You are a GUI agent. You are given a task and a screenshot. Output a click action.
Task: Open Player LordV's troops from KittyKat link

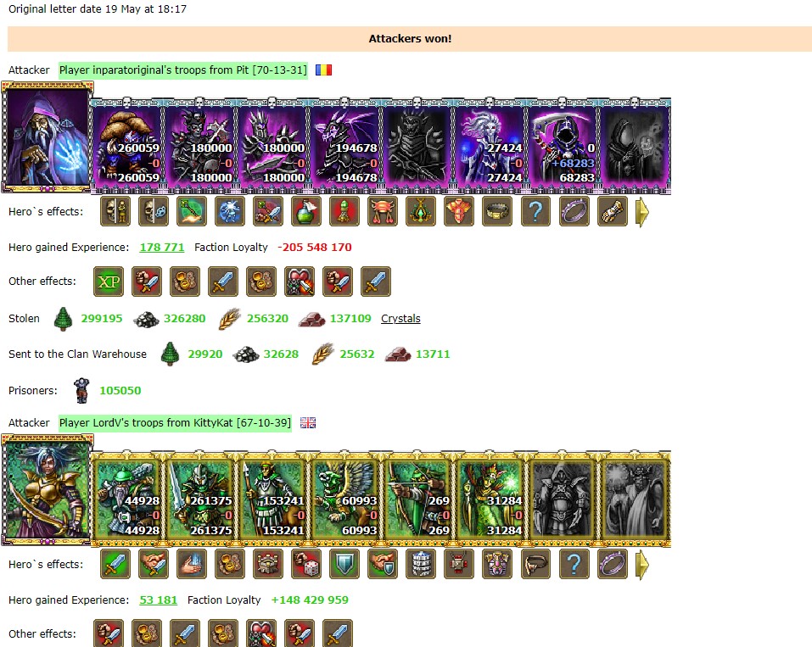point(175,423)
